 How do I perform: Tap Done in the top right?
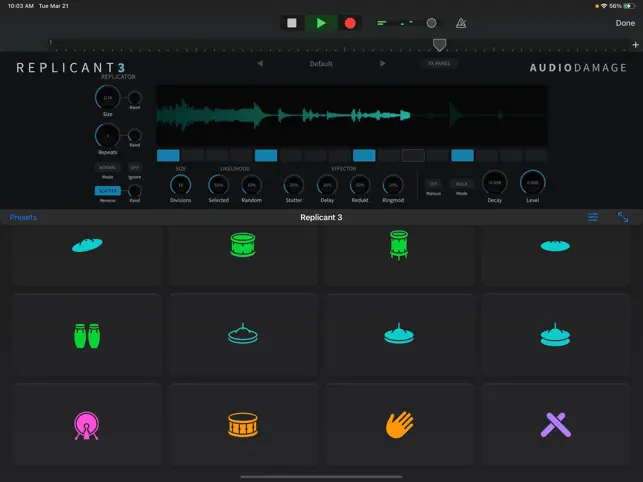point(625,23)
